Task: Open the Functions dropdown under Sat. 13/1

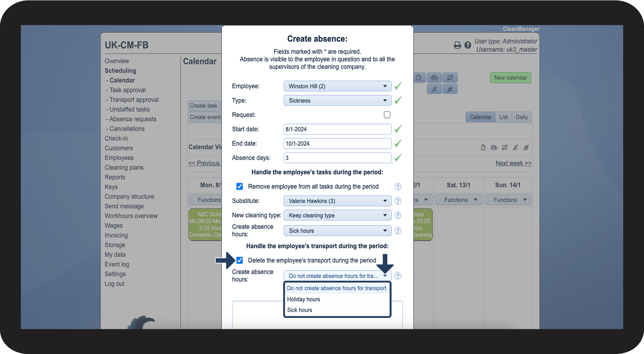Action: 458,200
